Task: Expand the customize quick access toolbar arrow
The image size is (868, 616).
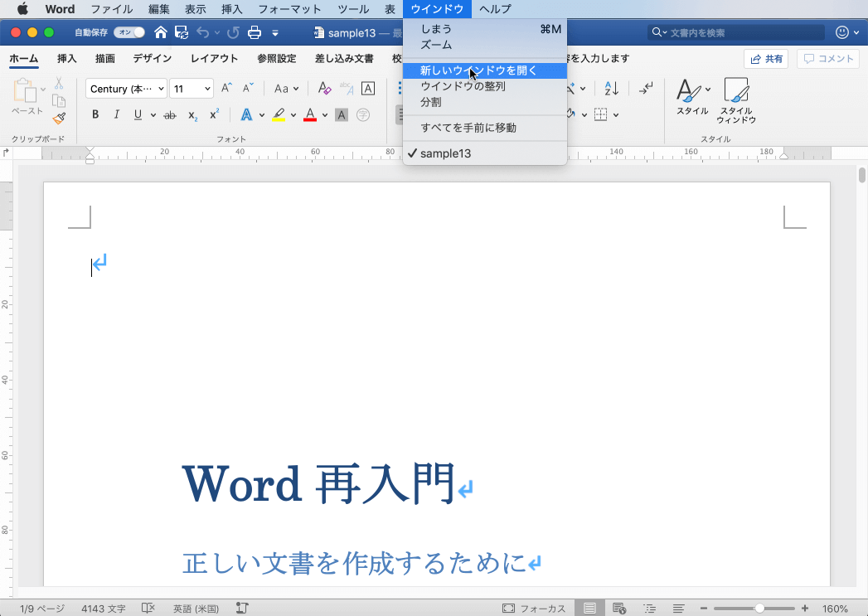Action: point(275,33)
